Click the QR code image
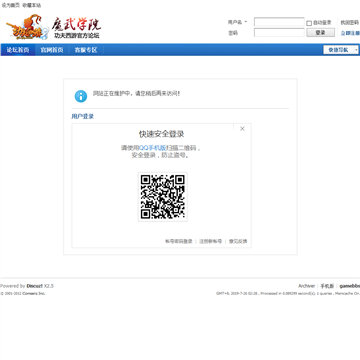 click(x=163, y=197)
